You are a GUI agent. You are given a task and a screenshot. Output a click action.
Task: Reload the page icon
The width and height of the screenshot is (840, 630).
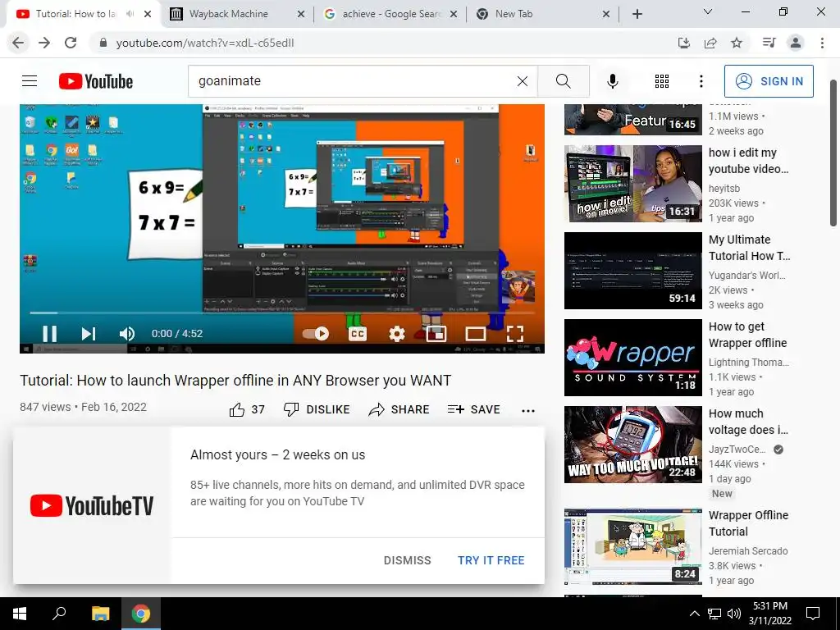[x=71, y=43]
